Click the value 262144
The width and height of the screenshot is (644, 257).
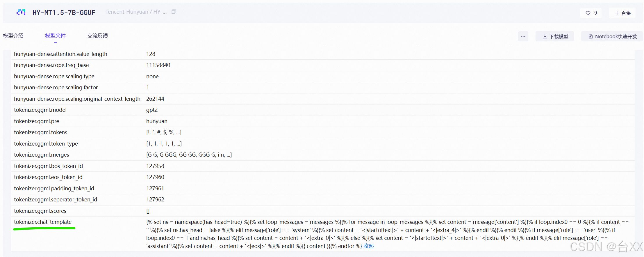[155, 99]
